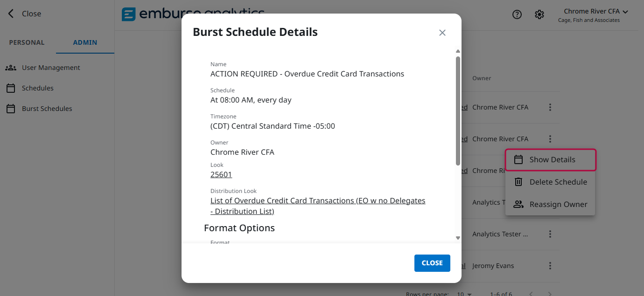Open the settings gear icon
644x296 pixels.
(x=539, y=14)
